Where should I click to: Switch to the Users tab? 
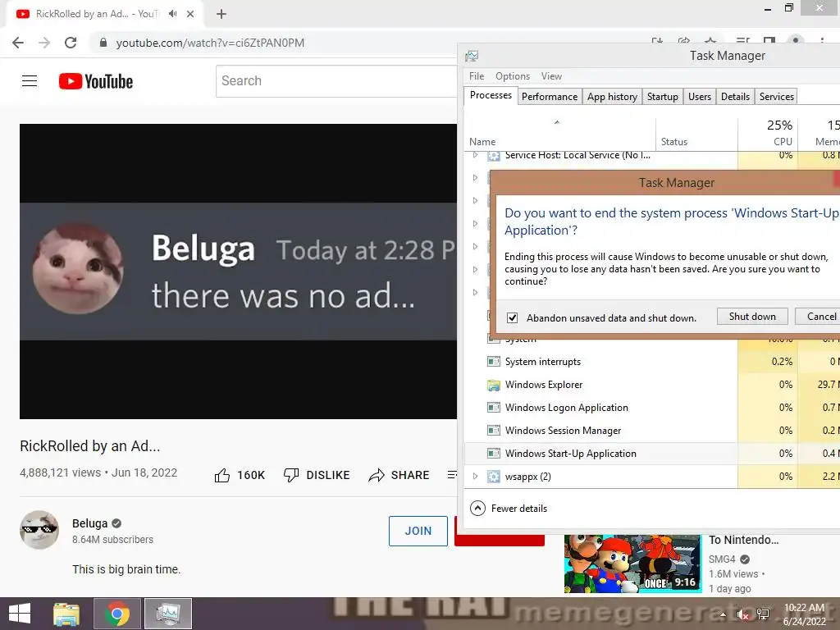[x=700, y=97]
